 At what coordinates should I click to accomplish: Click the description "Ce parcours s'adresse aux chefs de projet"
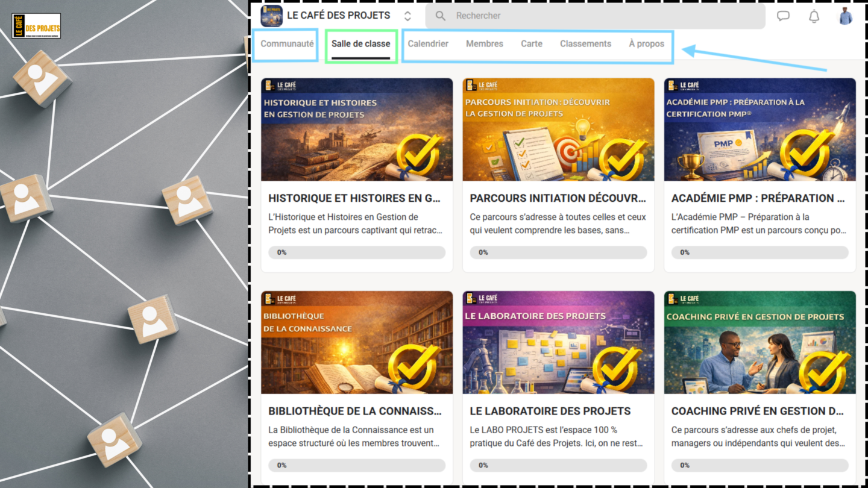coord(758,437)
